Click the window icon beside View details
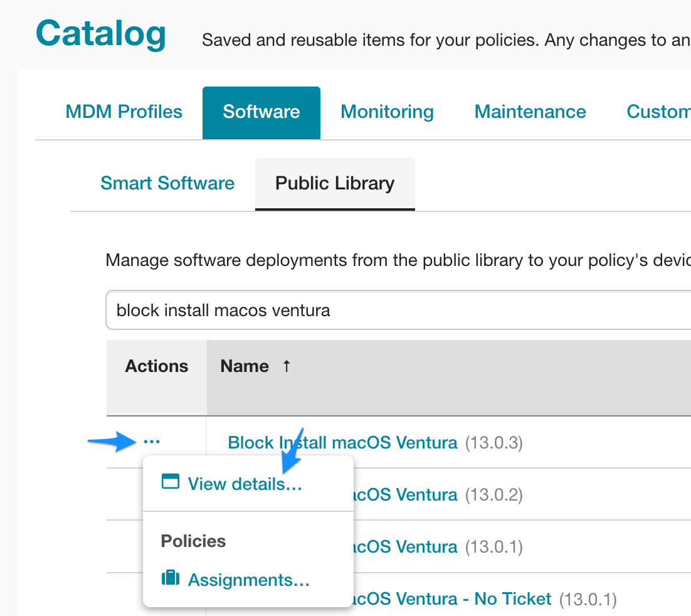Screen dimensions: 691x616 (171, 482)
